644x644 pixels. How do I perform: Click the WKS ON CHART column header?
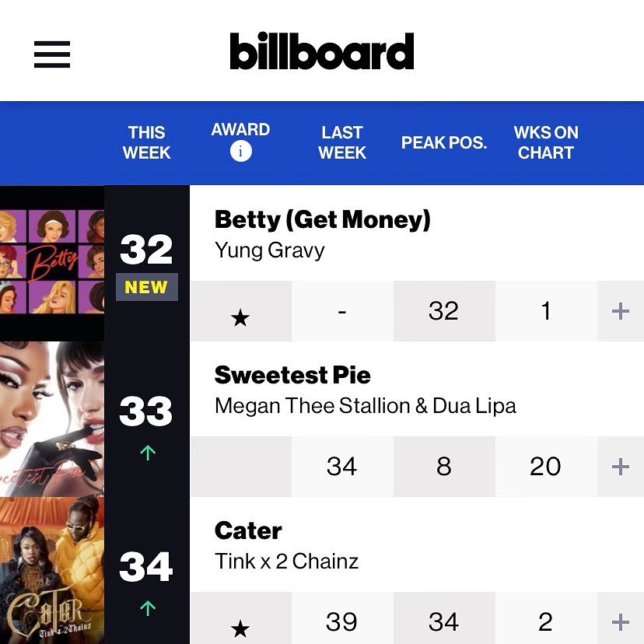click(546, 142)
